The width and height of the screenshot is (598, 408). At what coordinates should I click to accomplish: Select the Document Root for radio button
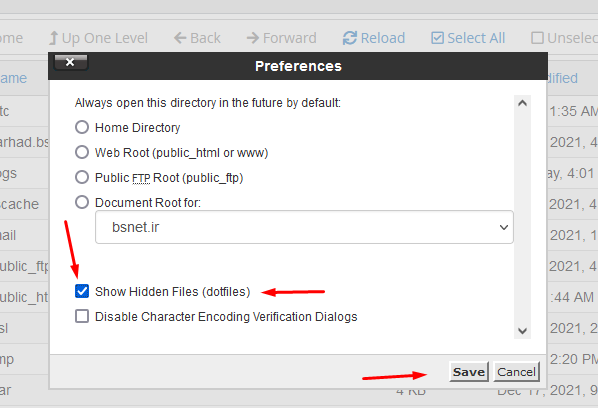tap(82, 202)
